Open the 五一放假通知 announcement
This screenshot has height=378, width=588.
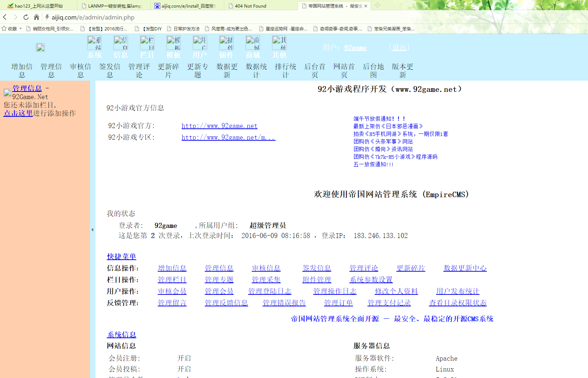point(373,164)
